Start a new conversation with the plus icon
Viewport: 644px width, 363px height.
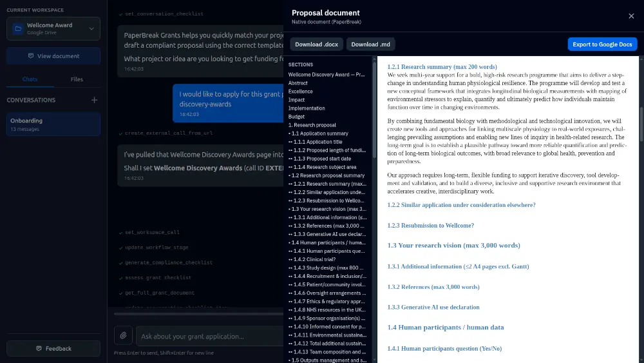click(x=94, y=100)
